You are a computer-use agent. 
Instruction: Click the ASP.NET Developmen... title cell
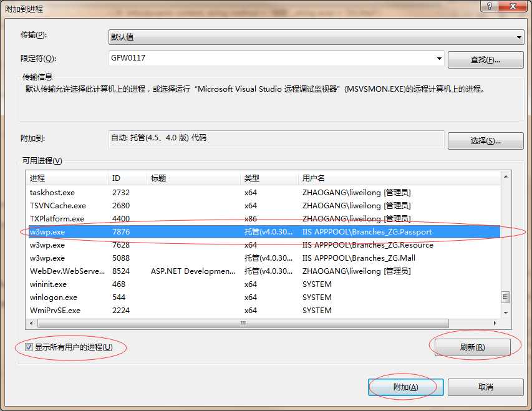click(x=193, y=271)
